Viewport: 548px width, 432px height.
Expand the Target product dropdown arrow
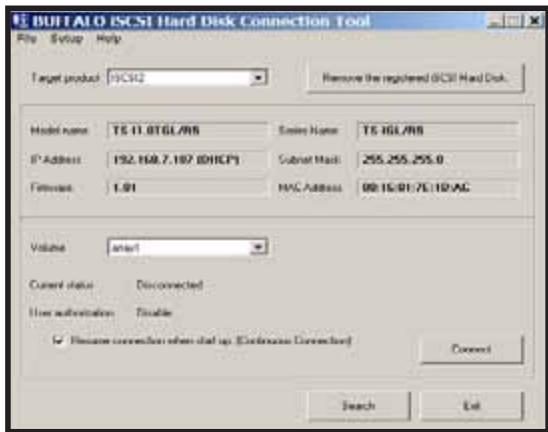[258, 78]
